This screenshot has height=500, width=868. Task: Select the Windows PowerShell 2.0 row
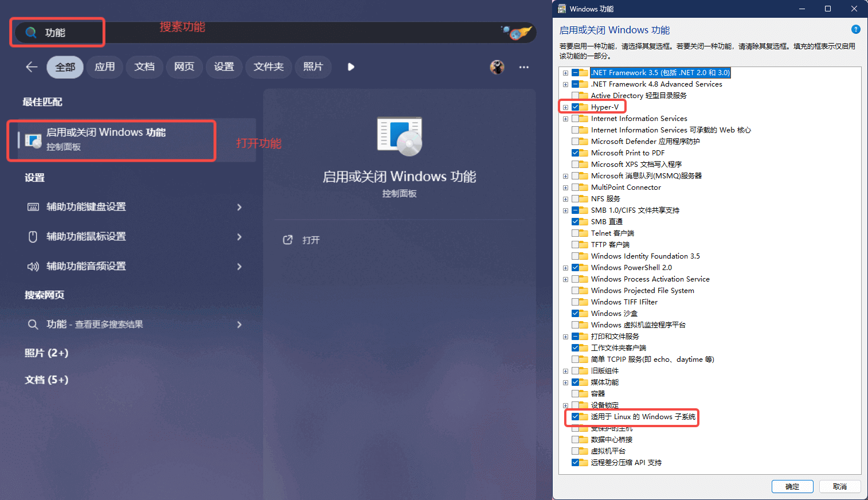(x=631, y=268)
